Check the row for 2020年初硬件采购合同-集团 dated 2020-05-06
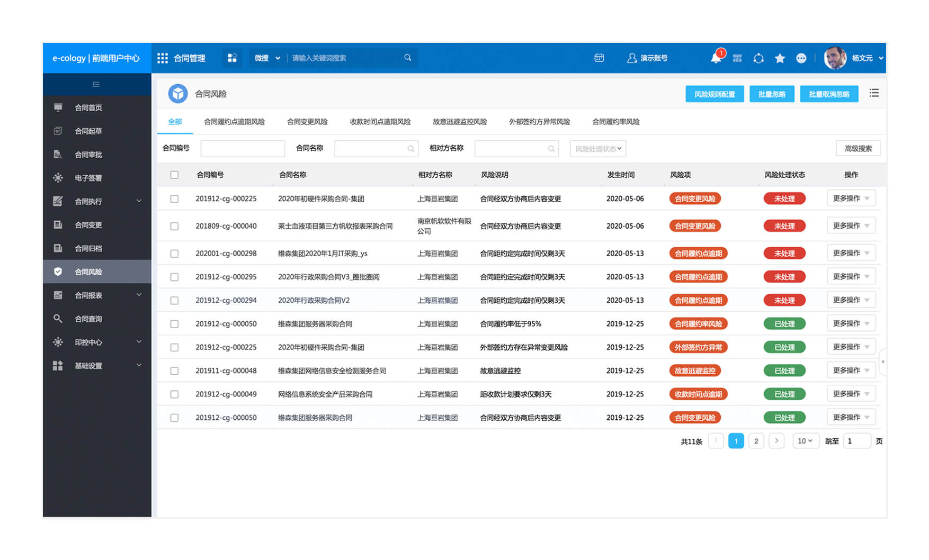Viewport: 929px width, 560px height. 174,199
